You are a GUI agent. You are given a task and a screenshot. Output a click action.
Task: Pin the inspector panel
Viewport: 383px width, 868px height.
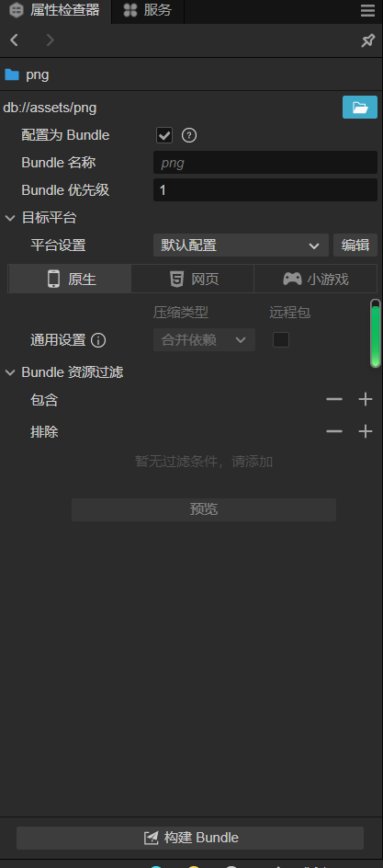368,40
